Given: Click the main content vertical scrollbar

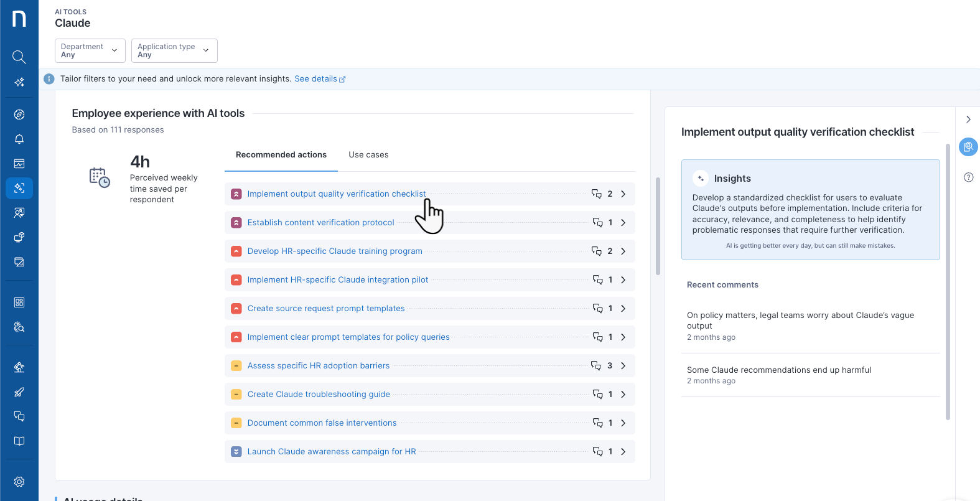Looking at the screenshot, I should (658, 226).
